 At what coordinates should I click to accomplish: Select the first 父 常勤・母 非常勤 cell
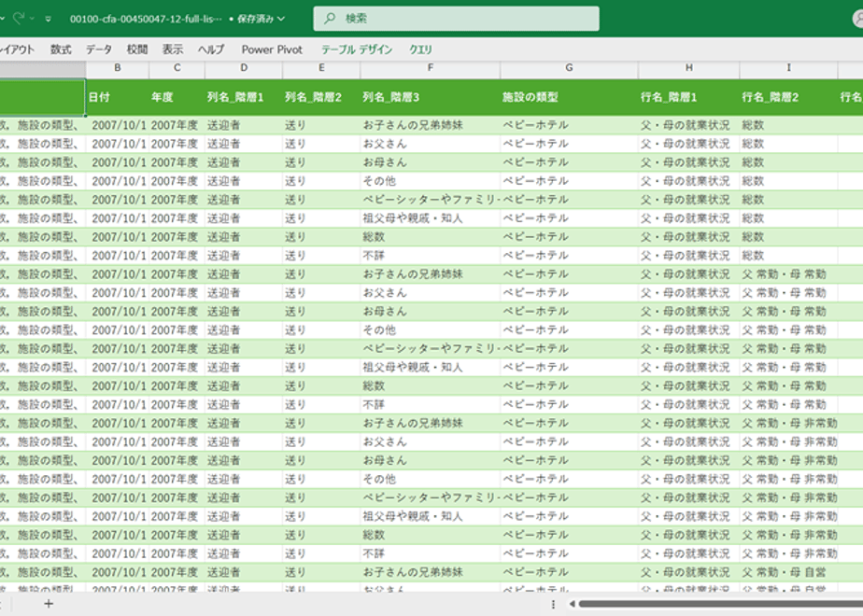coord(788,424)
